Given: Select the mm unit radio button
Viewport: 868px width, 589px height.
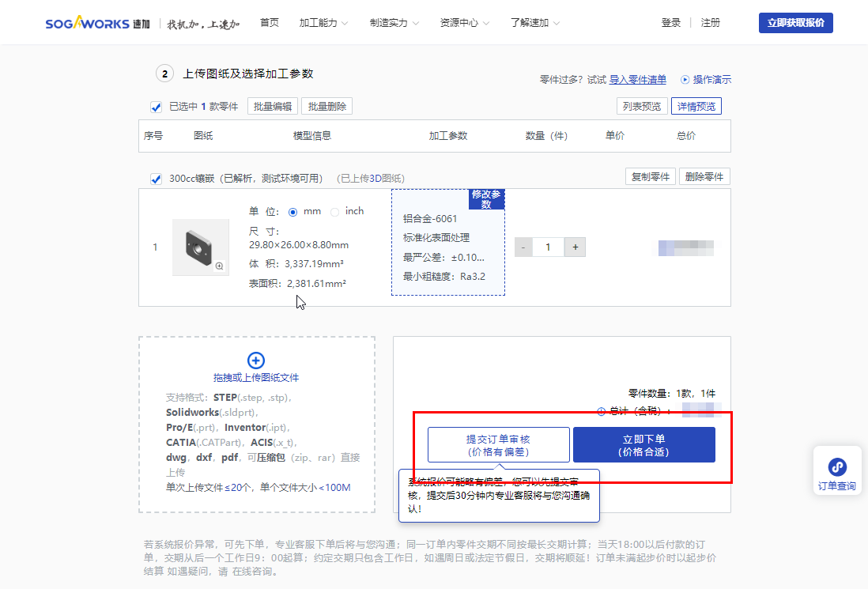Looking at the screenshot, I should [x=293, y=212].
